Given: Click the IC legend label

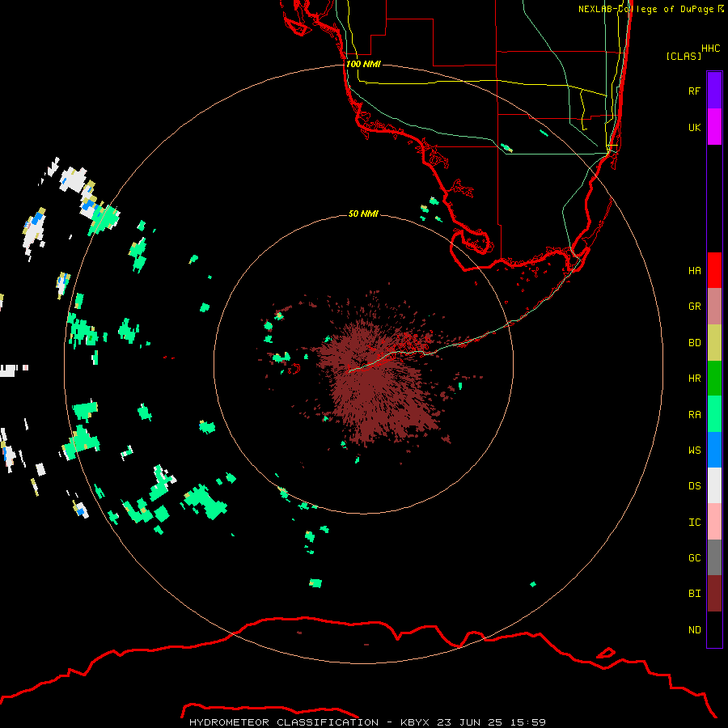Looking at the screenshot, I should [x=695, y=523].
